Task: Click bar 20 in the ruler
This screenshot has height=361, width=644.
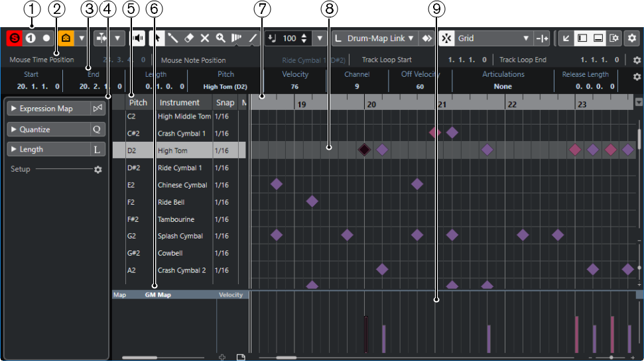Action: (371, 105)
